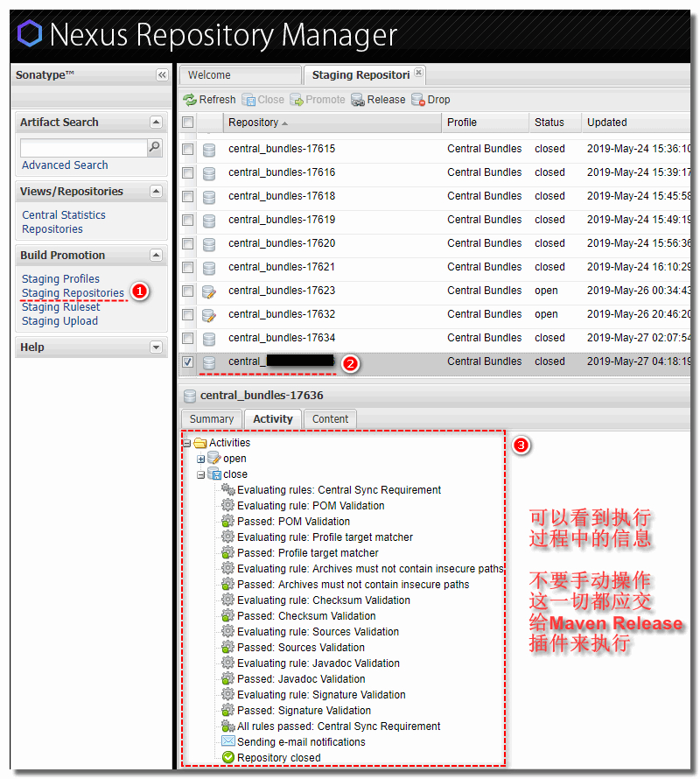Screen dimensions: 700x779
Task: Sort by the Repository column header
Action: [332, 123]
